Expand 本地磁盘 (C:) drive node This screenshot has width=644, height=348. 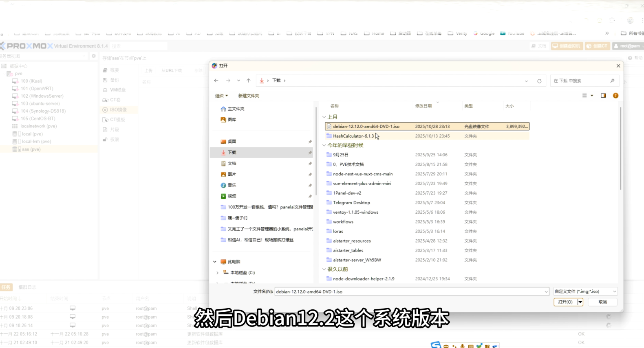click(x=217, y=273)
